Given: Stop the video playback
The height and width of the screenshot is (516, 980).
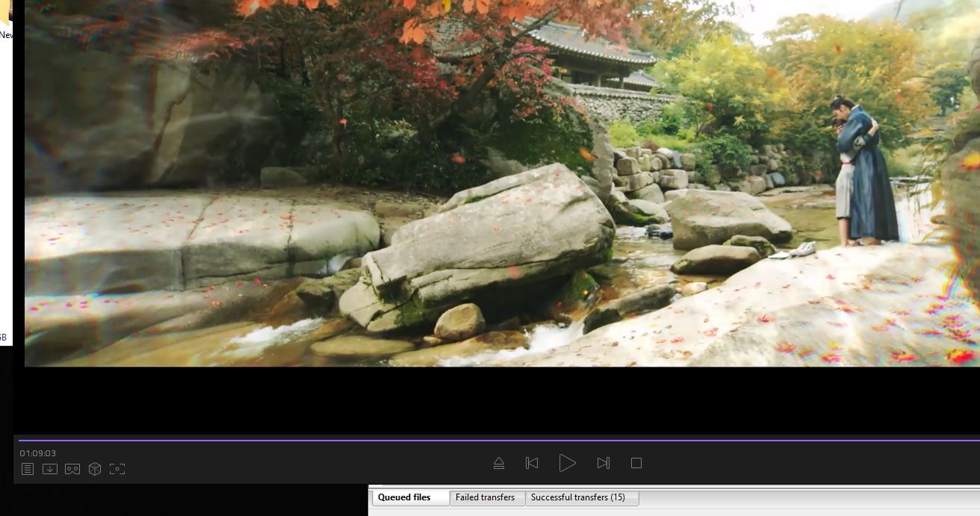Looking at the screenshot, I should [636, 463].
